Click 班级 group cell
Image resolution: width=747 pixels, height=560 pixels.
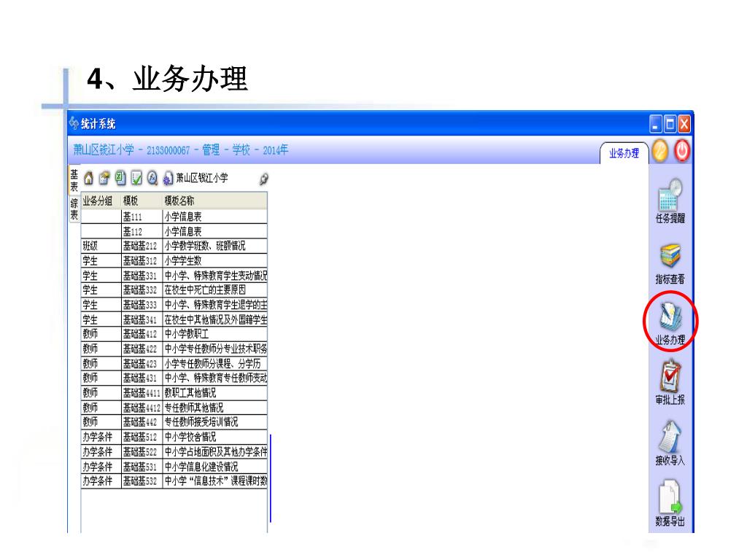pyautogui.click(x=101, y=246)
